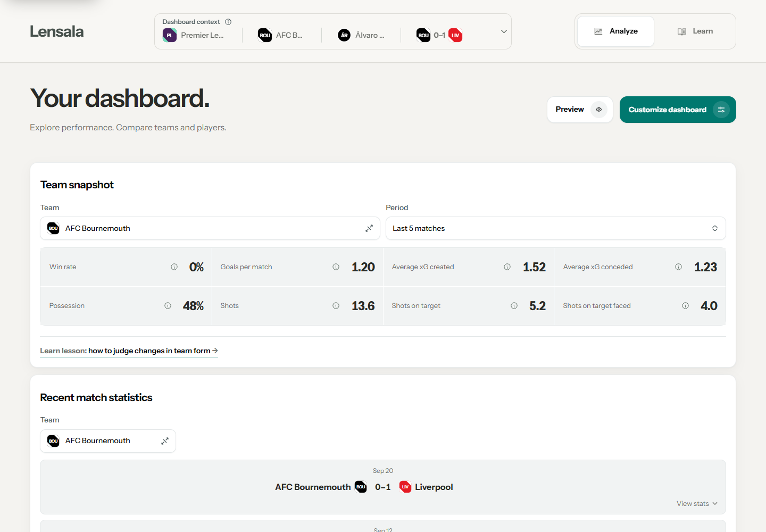Expand View stats for Sep 20 match
This screenshot has width=766, height=532.
(697, 504)
